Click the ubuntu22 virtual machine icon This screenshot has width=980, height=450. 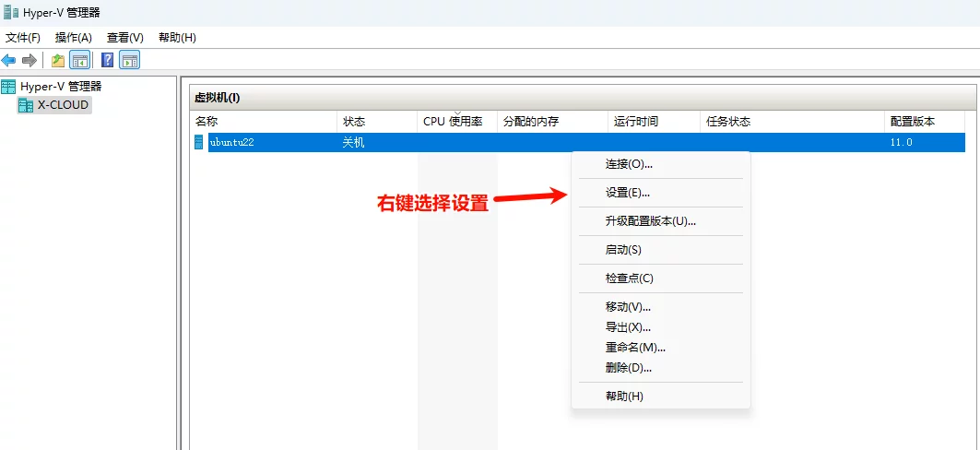click(x=199, y=143)
